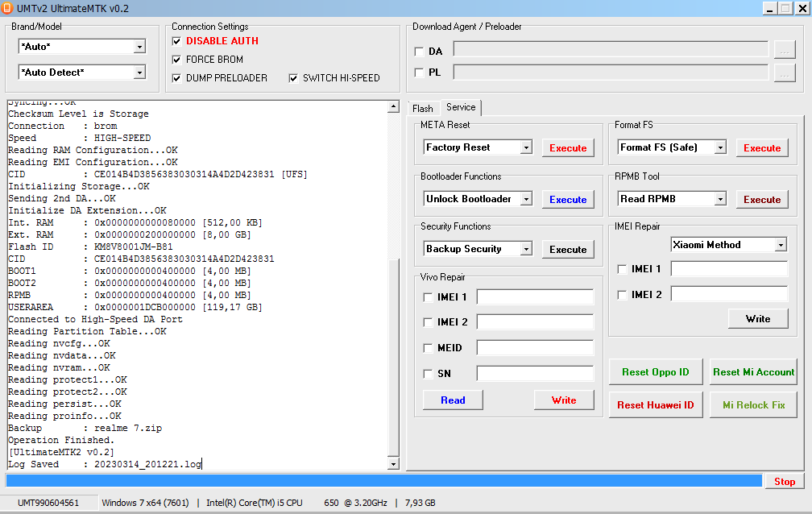812x514 pixels.
Task: Open the Read RPMB dropdown
Action: coord(720,199)
